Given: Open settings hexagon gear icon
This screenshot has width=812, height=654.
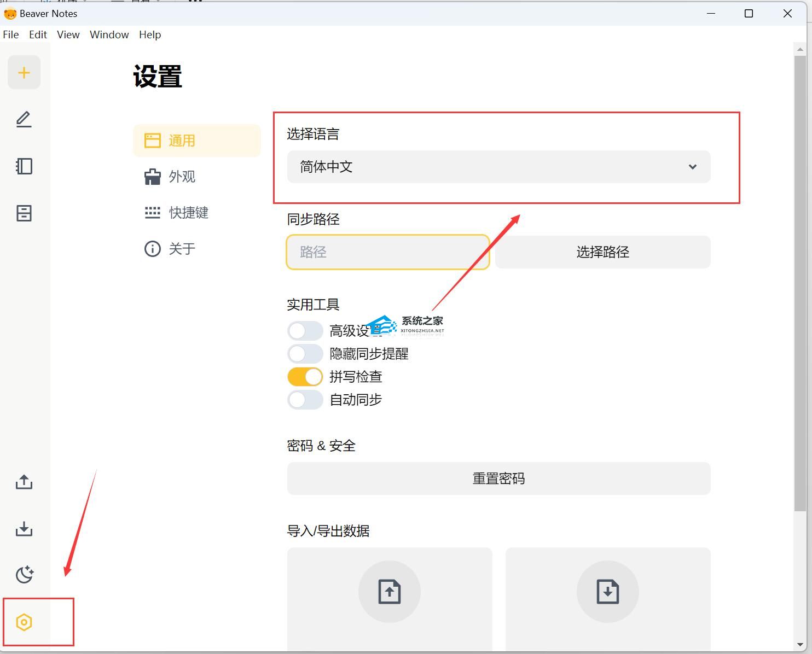Looking at the screenshot, I should pos(24,622).
